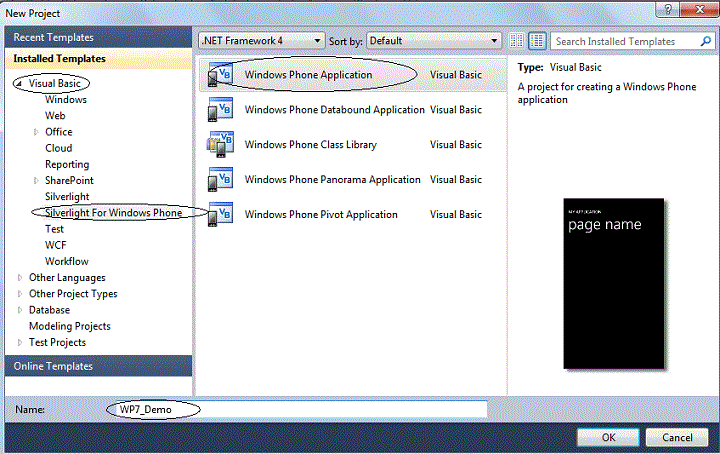Open the Online Templates section
720x454 pixels.
coord(98,366)
